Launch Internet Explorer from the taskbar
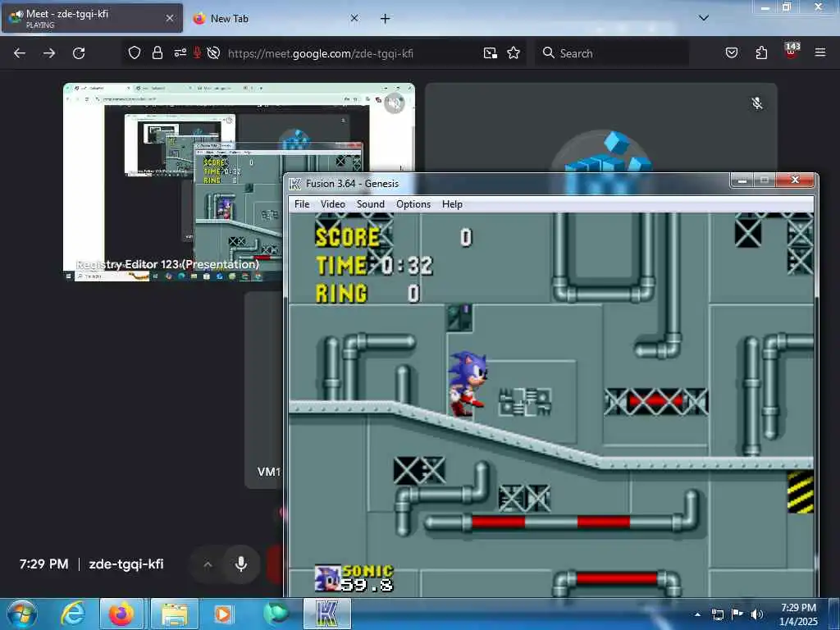The height and width of the screenshot is (630, 840). point(72,614)
